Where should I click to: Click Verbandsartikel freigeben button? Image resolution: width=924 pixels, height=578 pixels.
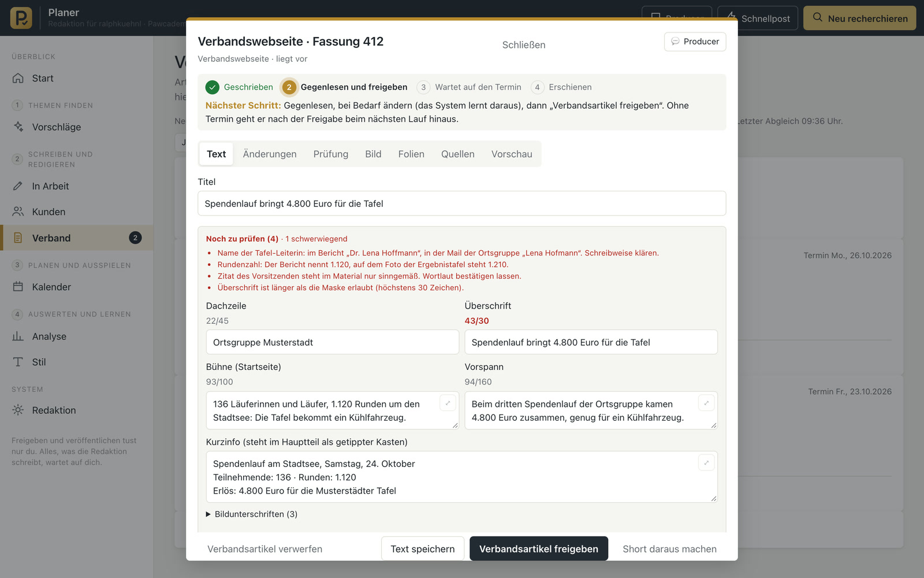click(539, 549)
